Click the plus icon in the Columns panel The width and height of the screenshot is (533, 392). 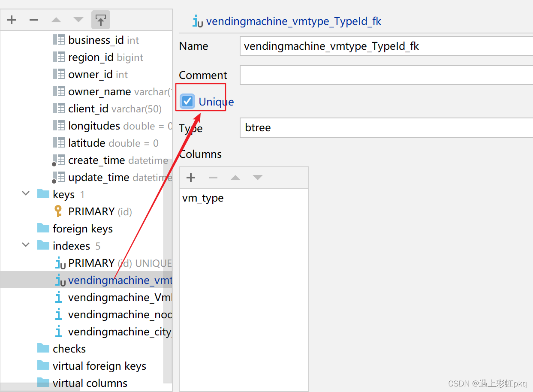pyautogui.click(x=191, y=177)
